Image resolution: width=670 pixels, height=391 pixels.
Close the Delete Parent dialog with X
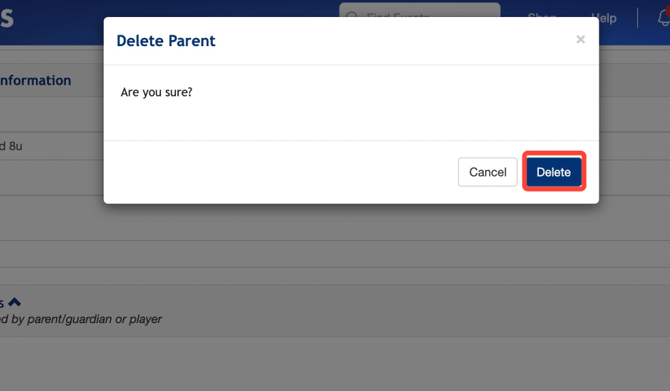(x=580, y=39)
